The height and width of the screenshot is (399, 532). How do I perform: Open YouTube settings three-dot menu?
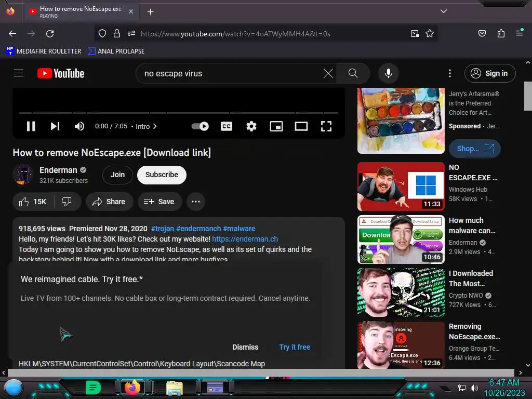click(x=450, y=73)
